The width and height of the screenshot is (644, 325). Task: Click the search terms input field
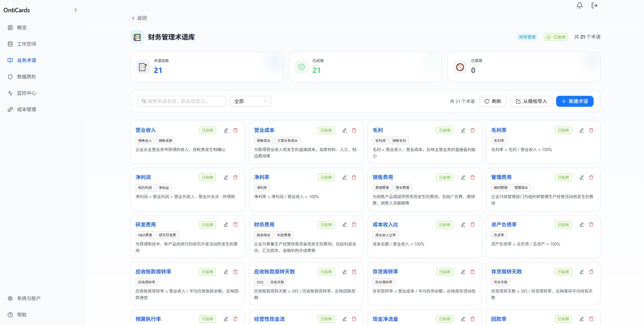click(x=182, y=101)
